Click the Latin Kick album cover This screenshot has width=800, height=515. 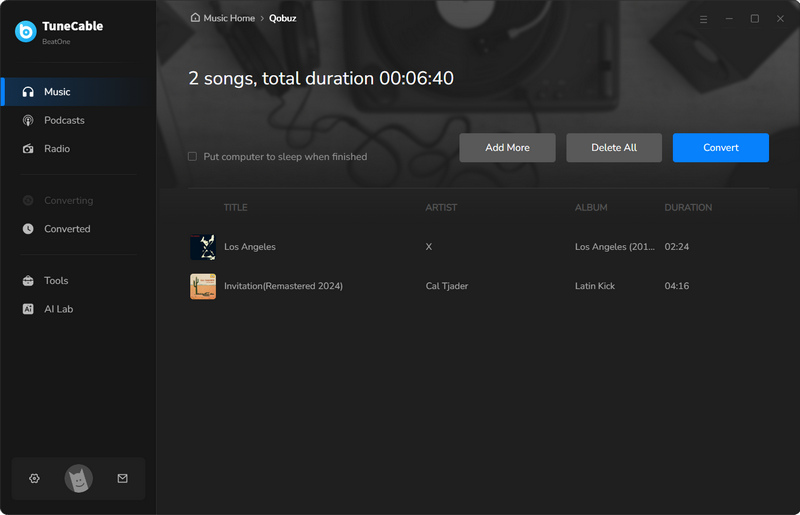pyautogui.click(x=203, y=286)
